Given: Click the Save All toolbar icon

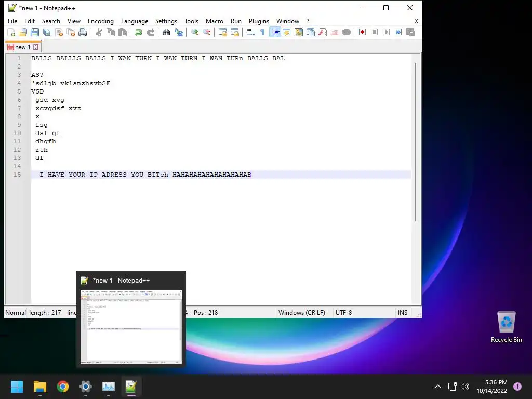Looking at the screenshot, I should pos(47,33).
